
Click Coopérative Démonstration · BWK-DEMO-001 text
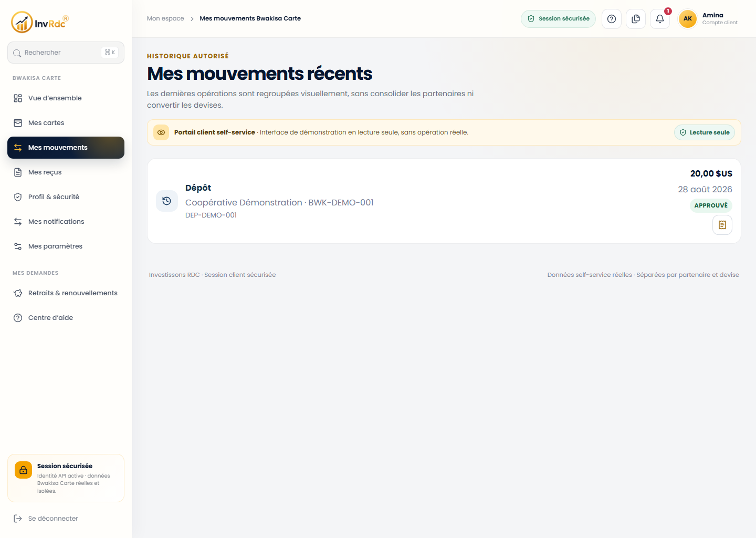click(x=279, y=203)
